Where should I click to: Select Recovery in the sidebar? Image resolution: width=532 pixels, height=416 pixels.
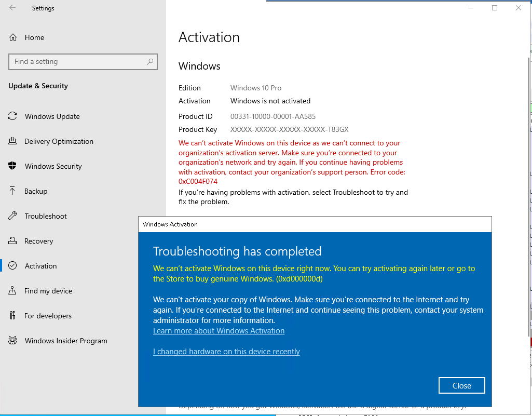click(x=39, y=241)
